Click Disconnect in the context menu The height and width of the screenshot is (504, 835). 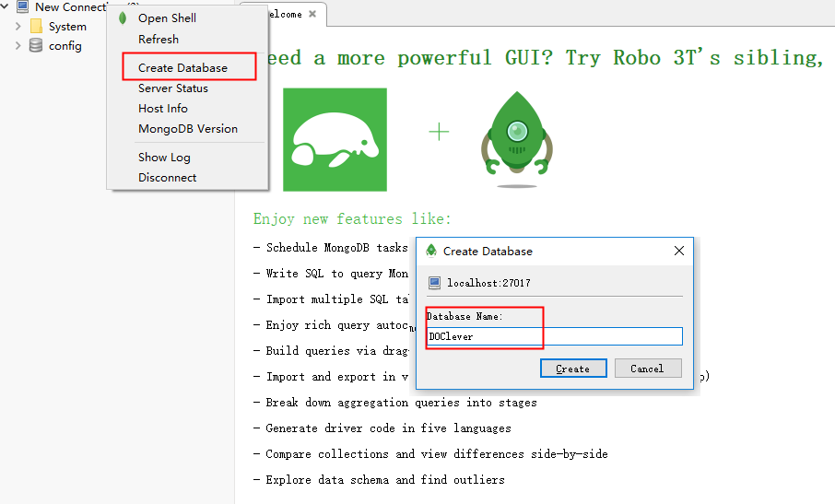click(167, 178)
